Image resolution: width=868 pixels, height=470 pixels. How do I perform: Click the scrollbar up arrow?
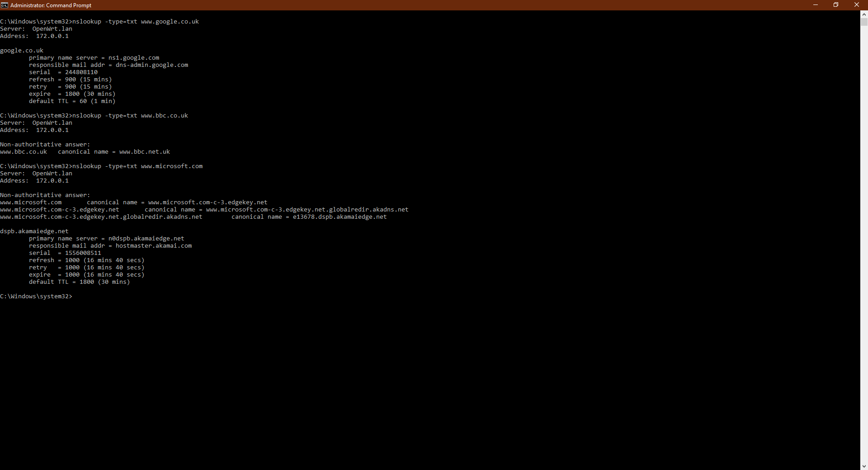coord(864,14)
